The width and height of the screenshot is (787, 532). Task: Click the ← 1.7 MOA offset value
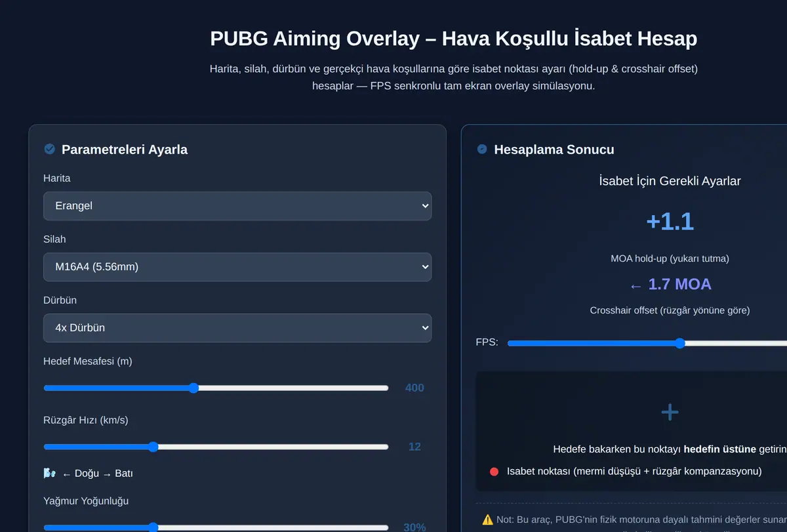point(670,284)
